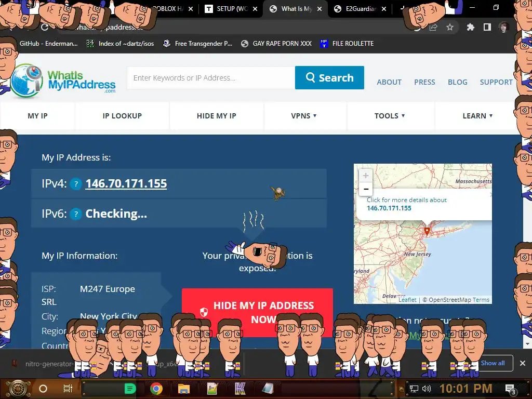Open the Index of ~dartz/isos bookmark
Viewport: 532px width, 399px height.
coord(120,44)
